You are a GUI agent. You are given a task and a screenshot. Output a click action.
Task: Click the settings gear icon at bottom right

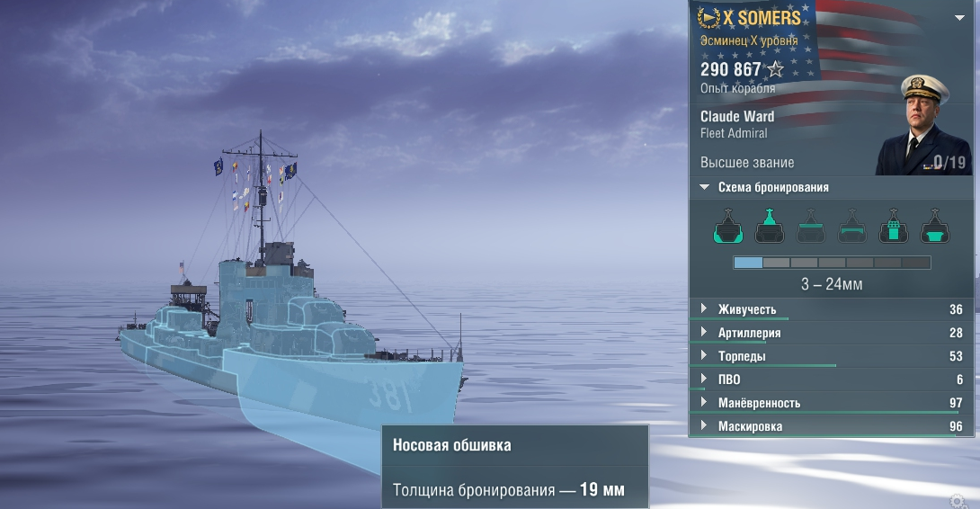click(x=958, y=502)
